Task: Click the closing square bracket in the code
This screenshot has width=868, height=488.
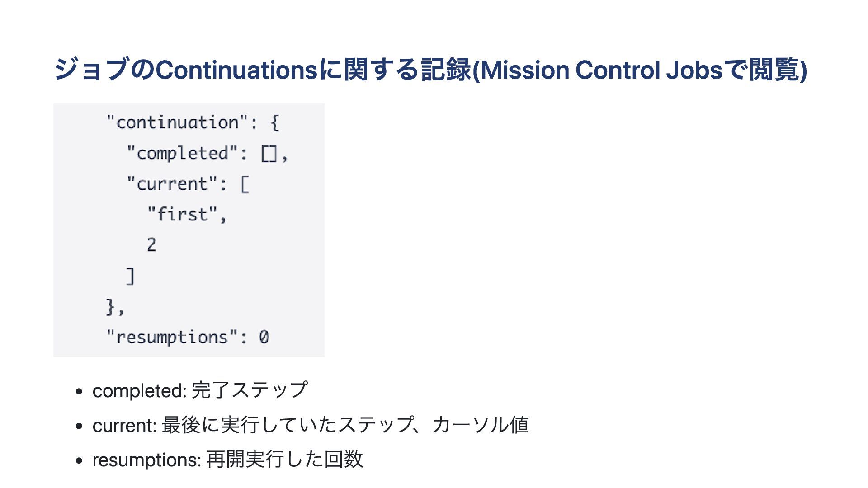Action: 130,276
